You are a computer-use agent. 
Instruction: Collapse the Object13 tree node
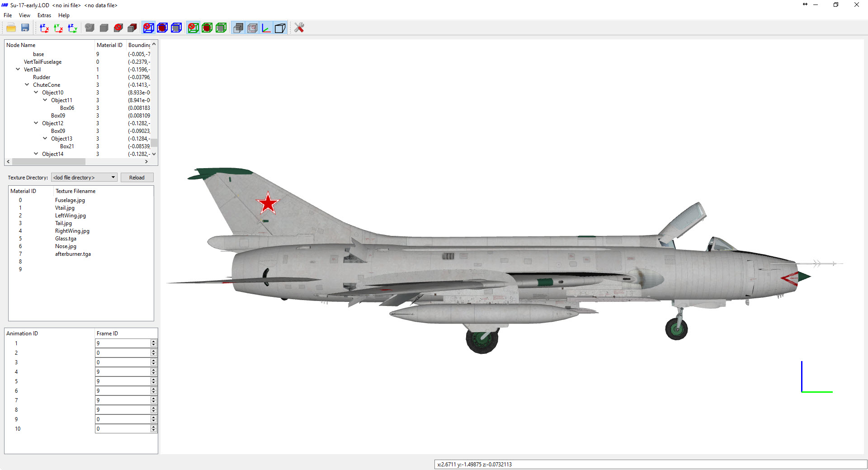[x=45, y=138]
